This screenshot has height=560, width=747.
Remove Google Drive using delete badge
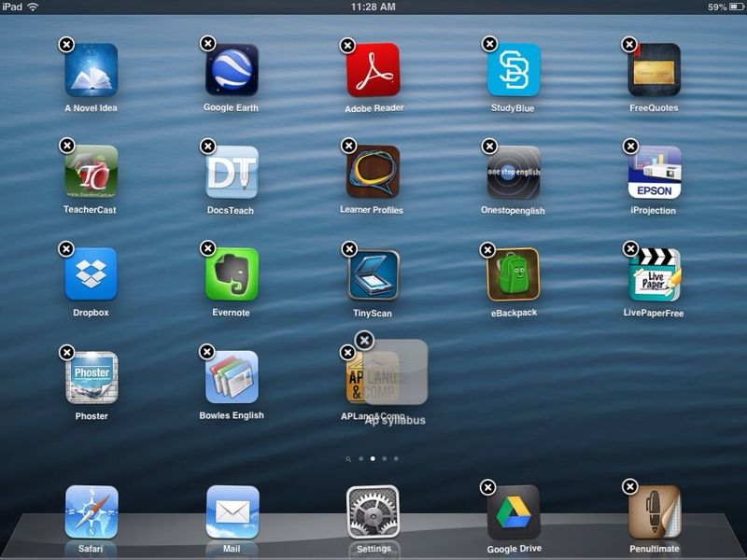487,487
